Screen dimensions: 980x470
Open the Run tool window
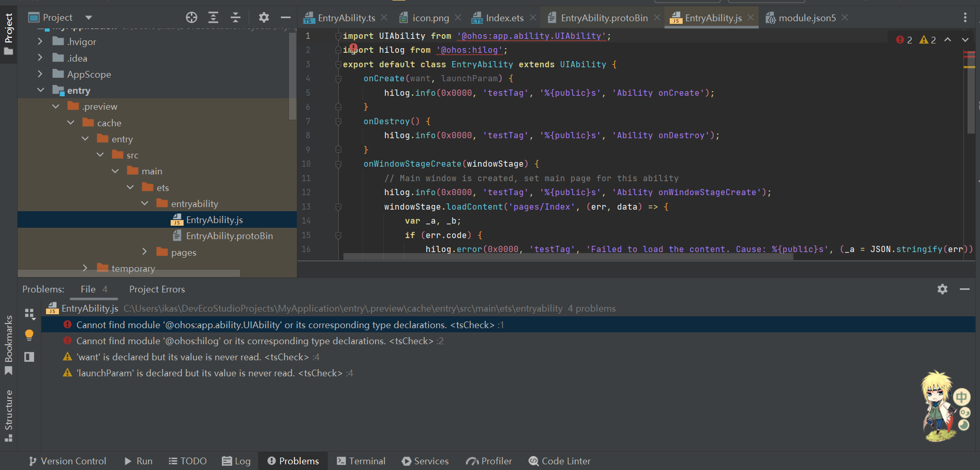click(x=138, y=461)
